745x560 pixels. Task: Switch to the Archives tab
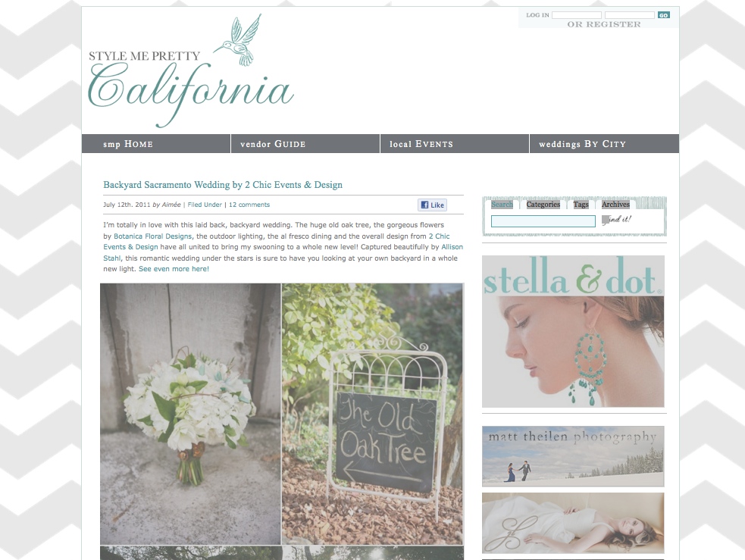(x=615, y=205)
